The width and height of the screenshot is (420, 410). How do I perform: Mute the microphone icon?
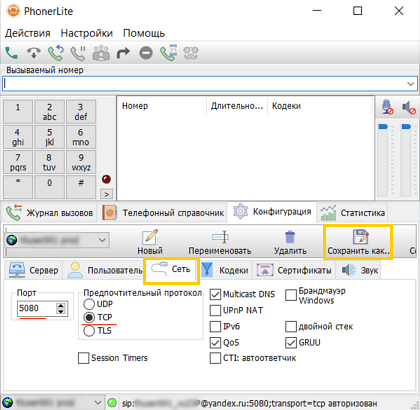[x=387, y=107]
